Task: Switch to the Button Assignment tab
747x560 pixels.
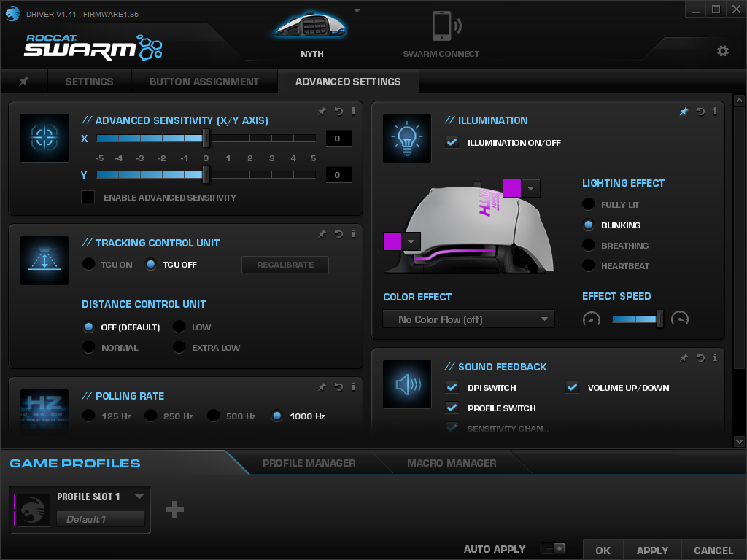Action: coord(204,82)
